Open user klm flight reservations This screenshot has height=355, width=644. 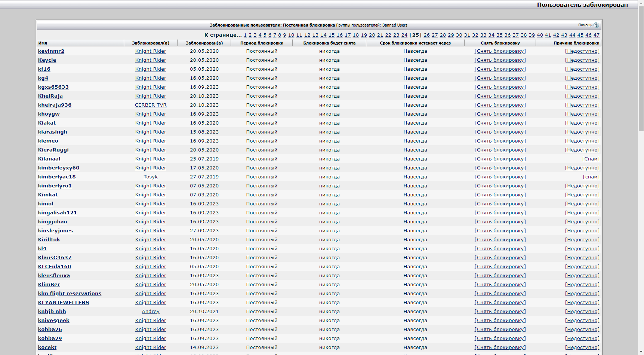coord(70,294)
